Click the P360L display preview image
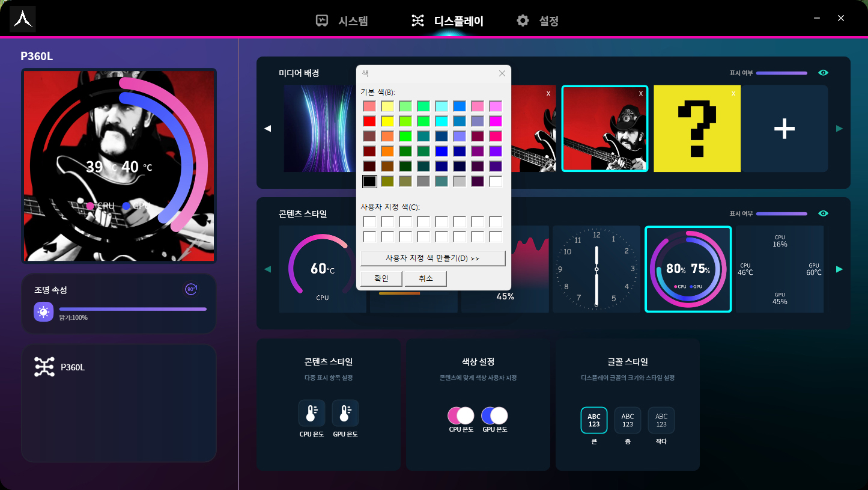 (x=119, y=165)
